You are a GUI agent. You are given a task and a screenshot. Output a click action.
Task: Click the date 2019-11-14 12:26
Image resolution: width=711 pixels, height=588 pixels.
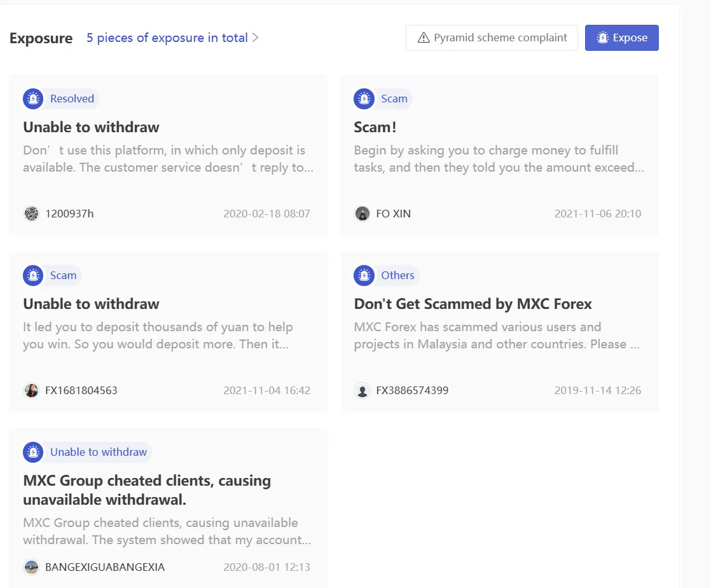tap(598, 390)
